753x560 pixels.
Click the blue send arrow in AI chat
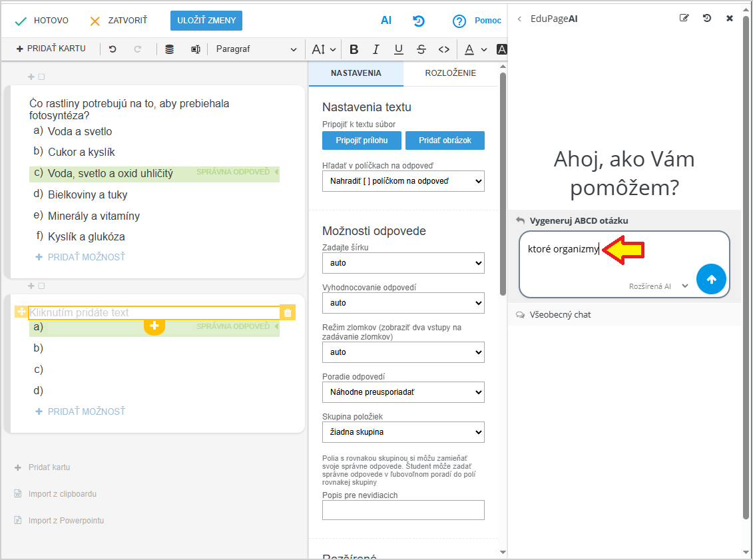click(x=711, y=279)
